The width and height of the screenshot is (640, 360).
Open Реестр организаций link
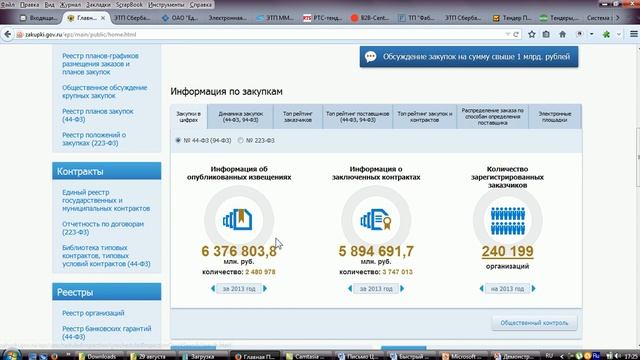93,313
